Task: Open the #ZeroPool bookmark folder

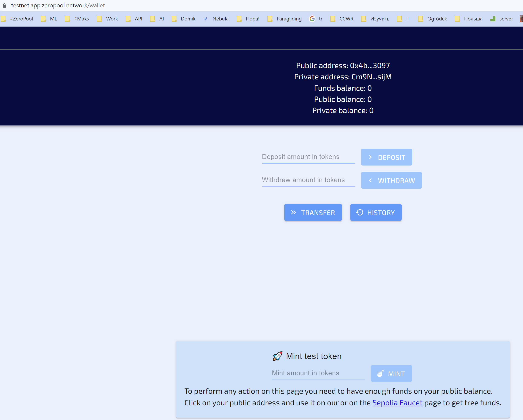Action: tap(17, 19)
